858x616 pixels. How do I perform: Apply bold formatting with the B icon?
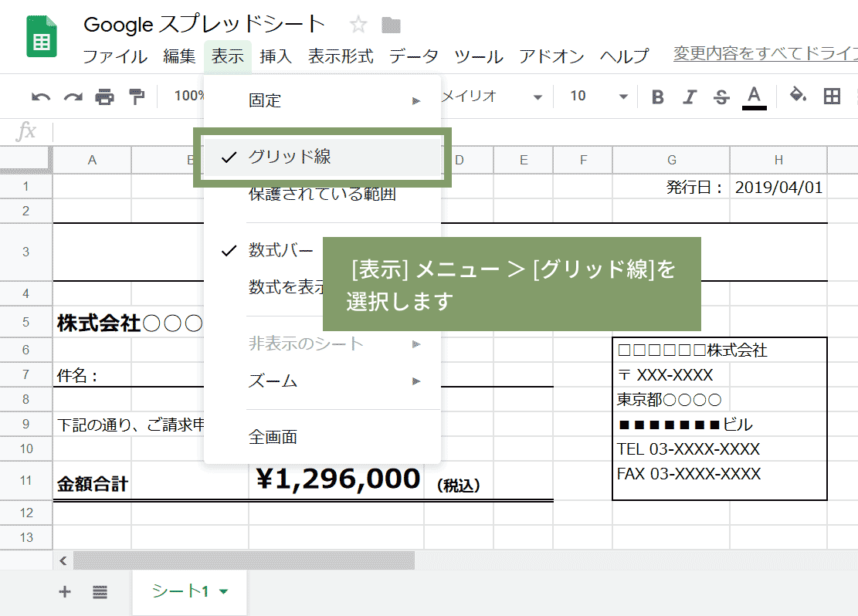point(657,96)
